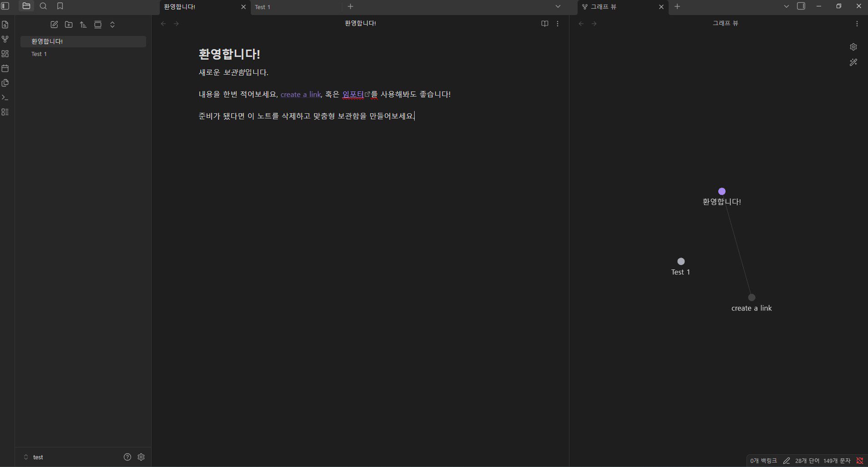The image size is (868, 467).
Task: Open the vault switcher labeled test
Action: pos(38,457)
